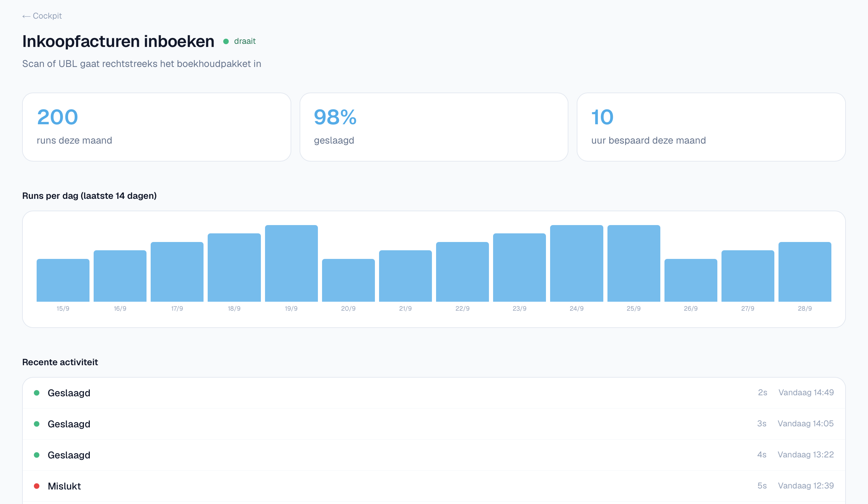
Task: Click the '25/9' axis label
Action: pyautogui.click(x=634, y=309)
